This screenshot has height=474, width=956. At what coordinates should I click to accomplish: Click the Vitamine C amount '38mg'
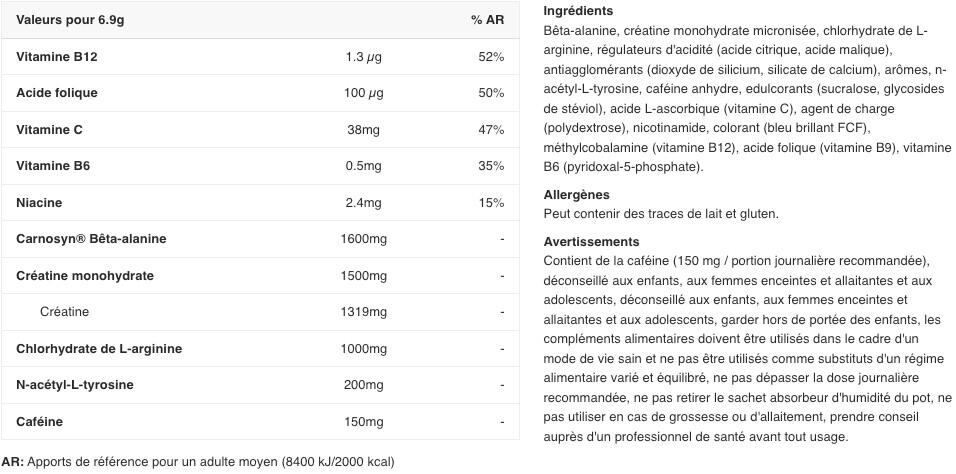coord(363,130)
